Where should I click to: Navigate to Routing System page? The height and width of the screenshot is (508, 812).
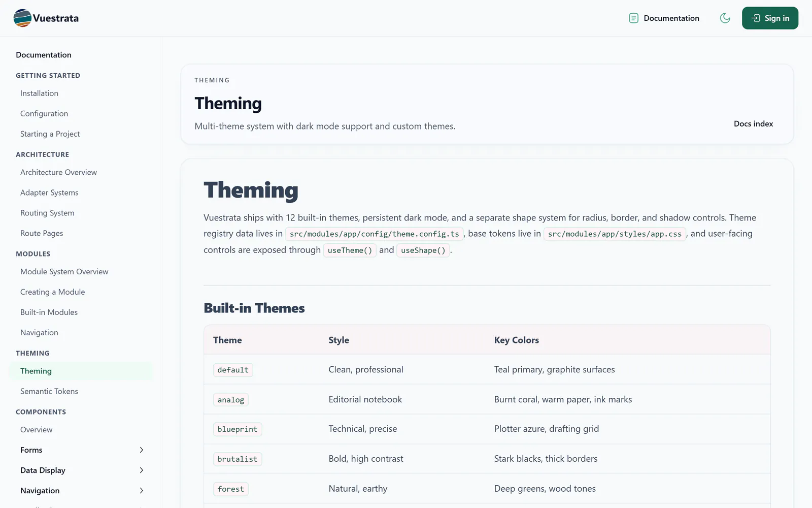(x=47, y=213)
